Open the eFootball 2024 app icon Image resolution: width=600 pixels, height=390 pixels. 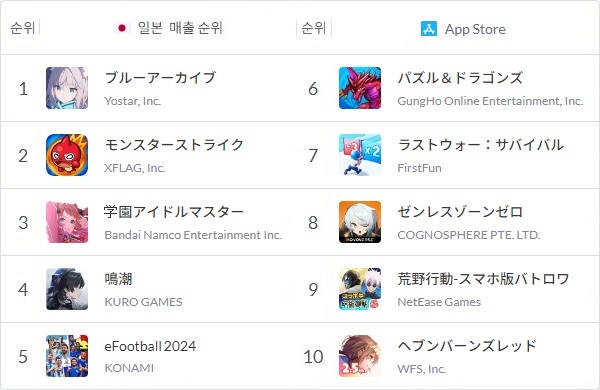(67, 356)
